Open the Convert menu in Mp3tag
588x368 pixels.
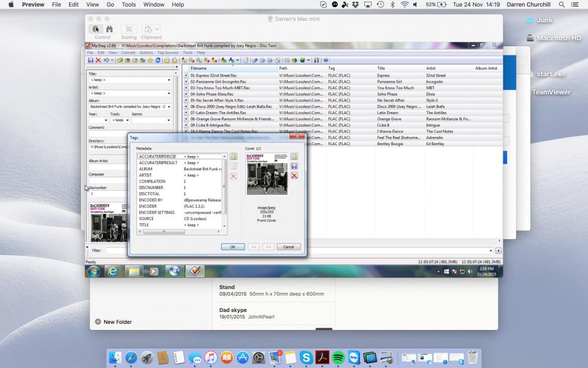click(129, 53)
